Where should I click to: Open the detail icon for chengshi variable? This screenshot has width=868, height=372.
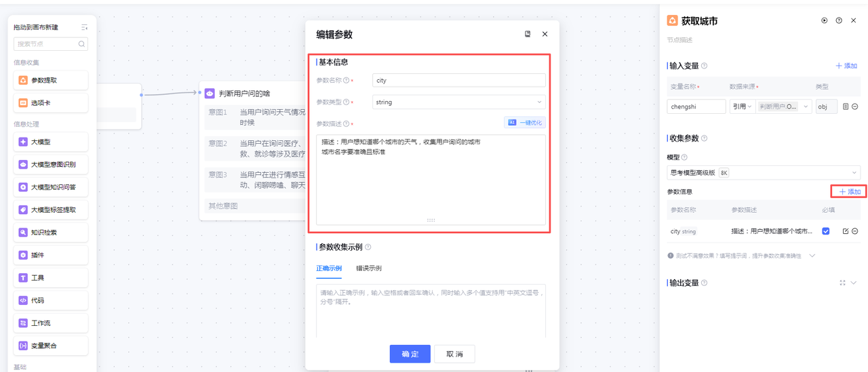(846, 106)
